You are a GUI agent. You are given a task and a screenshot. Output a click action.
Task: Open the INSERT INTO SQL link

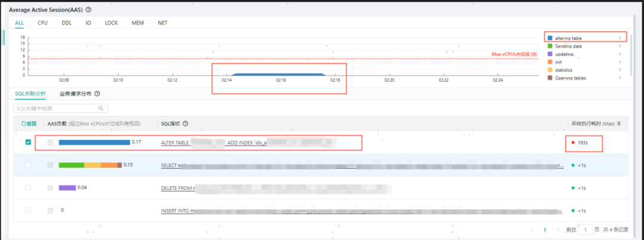[361, 211]
